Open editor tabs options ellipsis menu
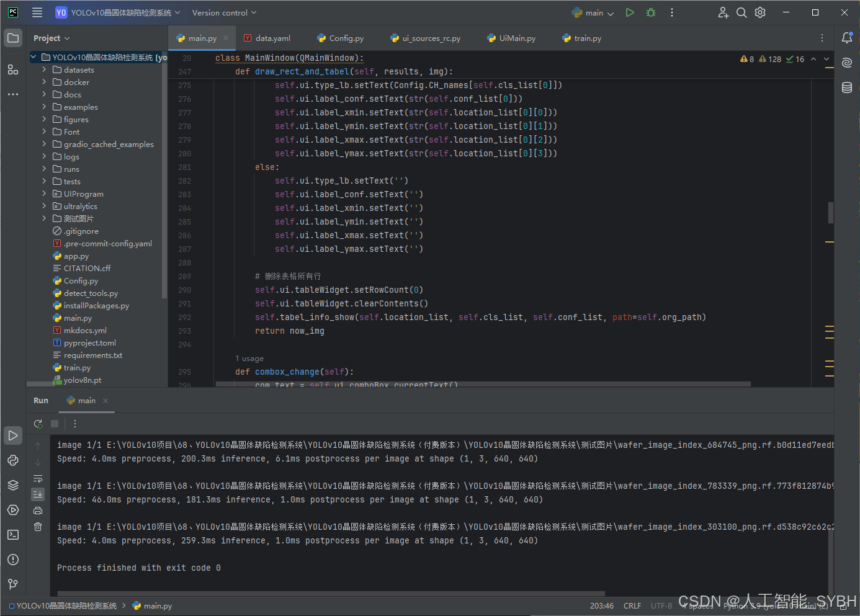The image size is (860, 616). 822,38
